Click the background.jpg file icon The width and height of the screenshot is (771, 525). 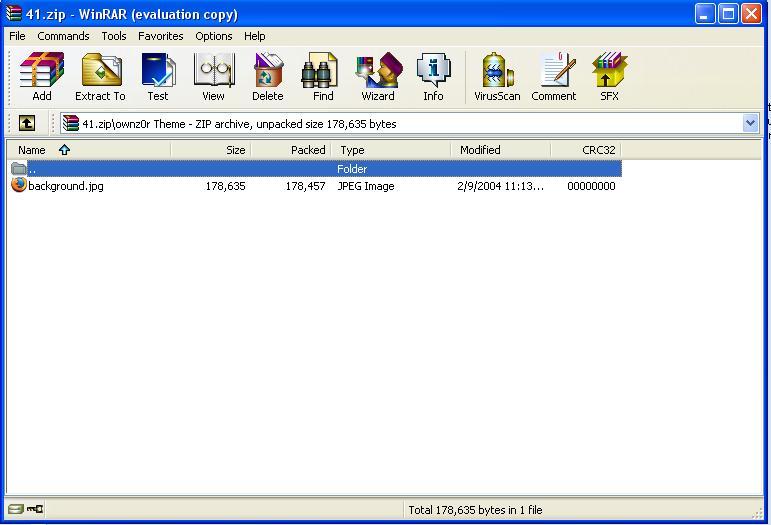(x=19, y=185)
